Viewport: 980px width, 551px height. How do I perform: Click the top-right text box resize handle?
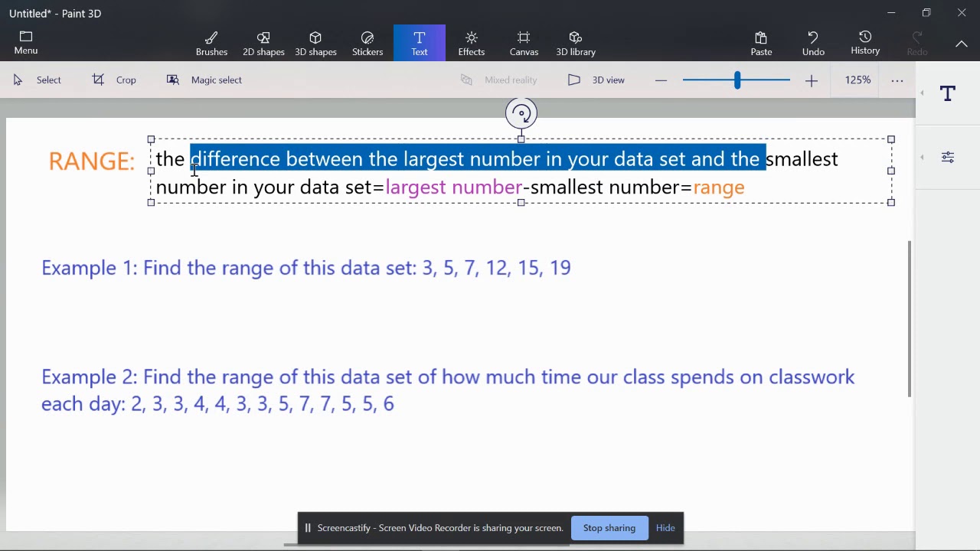[891, 139]
